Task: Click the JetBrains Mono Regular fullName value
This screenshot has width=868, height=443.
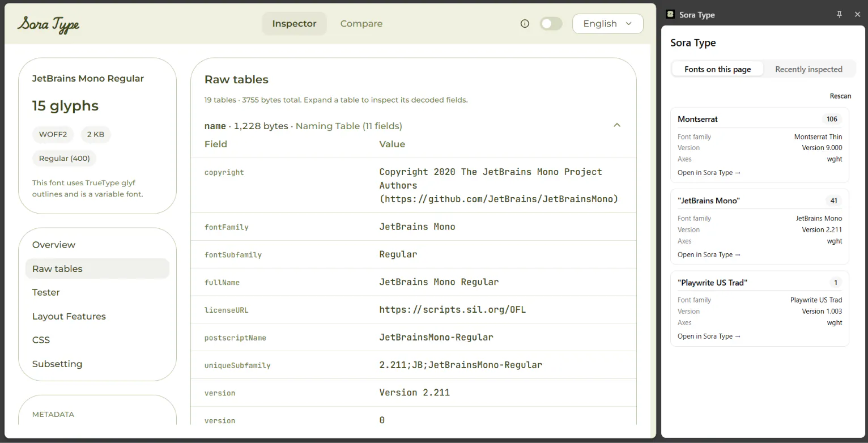Action: pyautogui.click(x=439, y=282)
